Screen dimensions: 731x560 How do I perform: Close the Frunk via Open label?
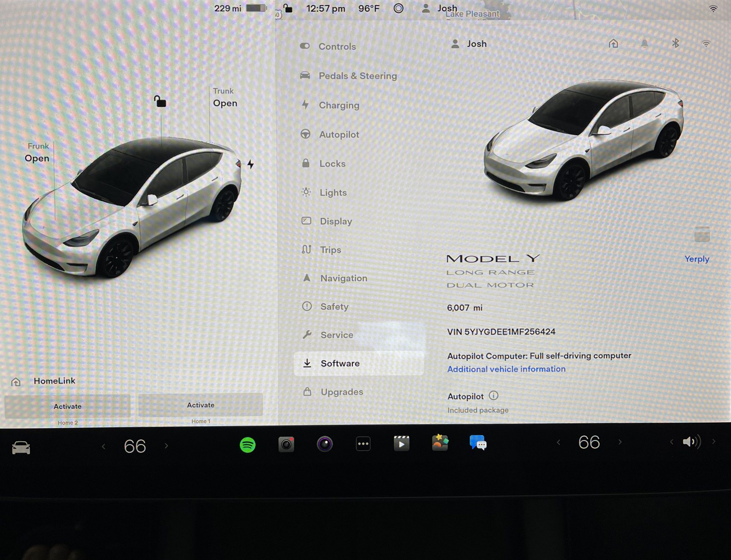[37, 158]
